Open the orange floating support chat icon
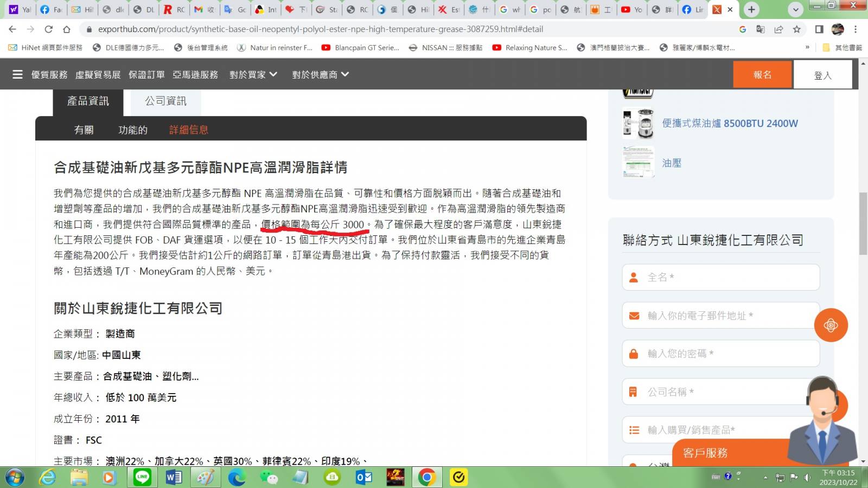Image resolution: width=868 pixels, height=488 pixels. pyautogui.click(x=831, y=325)
